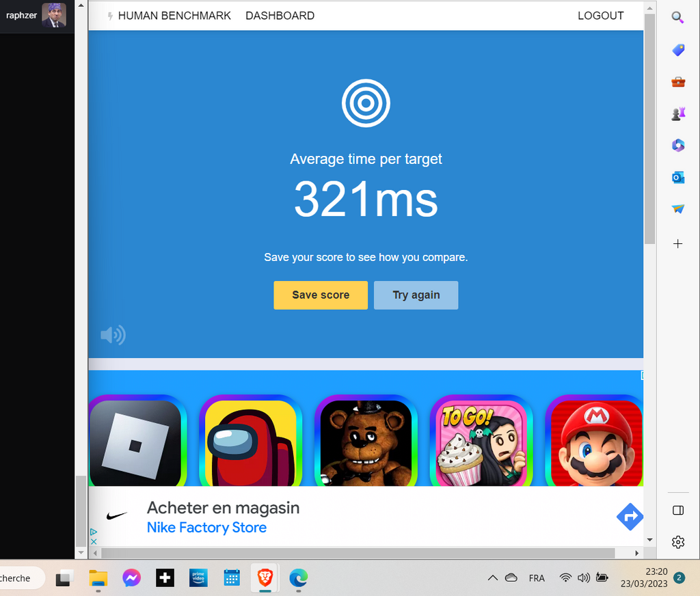Mute sound using the speaker icon
Image resolution: width=700 pixels, height=596 pixels.
[x=113, y=335]
